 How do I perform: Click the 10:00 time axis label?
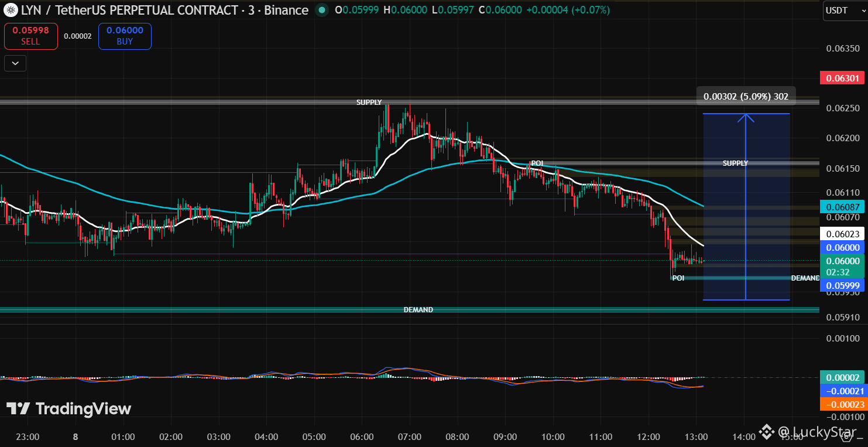[x=553, y=436]
